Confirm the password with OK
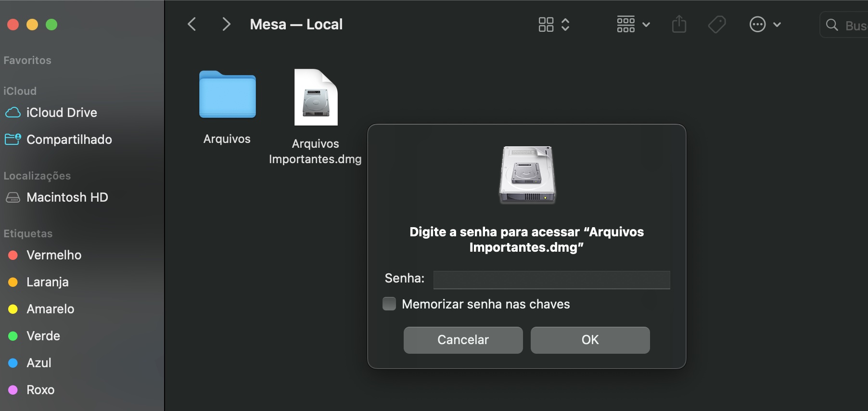 (x=590, y=340)
